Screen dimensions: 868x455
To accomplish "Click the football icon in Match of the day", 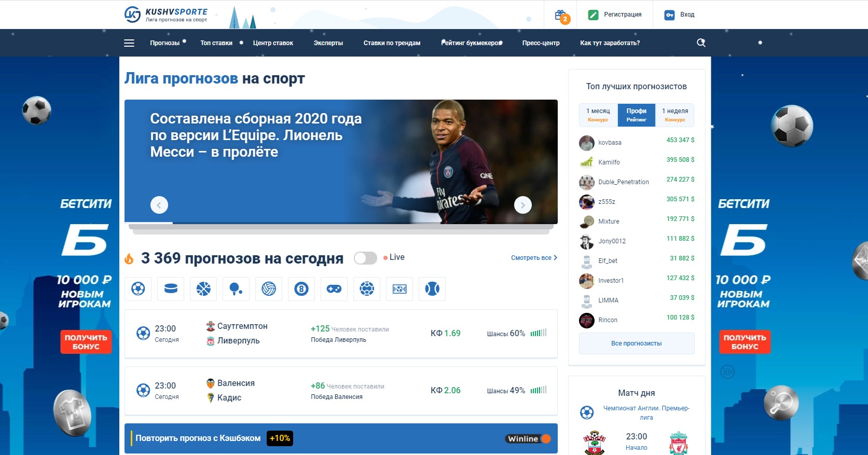I will coord(587,413).
